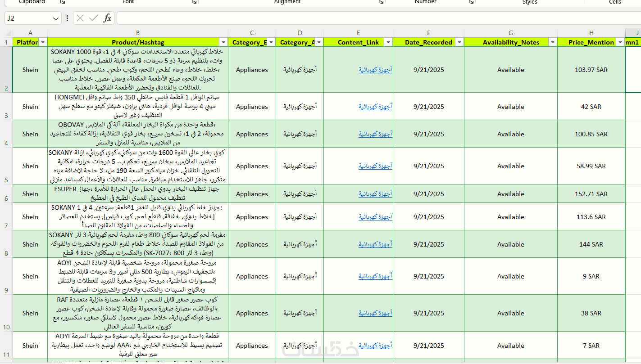
Task: Open the Font settings dialog launcher
Action: click(194, 2)
